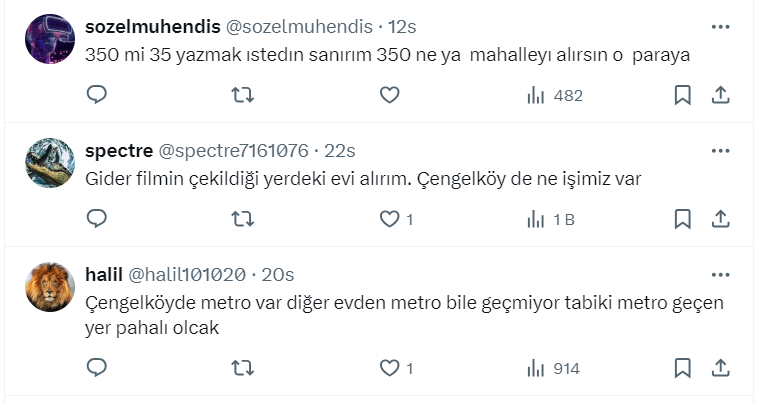The width and height of the screenshot is (758, 403).
Task: Click spectre's profile avatar
Action: [x=49, y=163]
